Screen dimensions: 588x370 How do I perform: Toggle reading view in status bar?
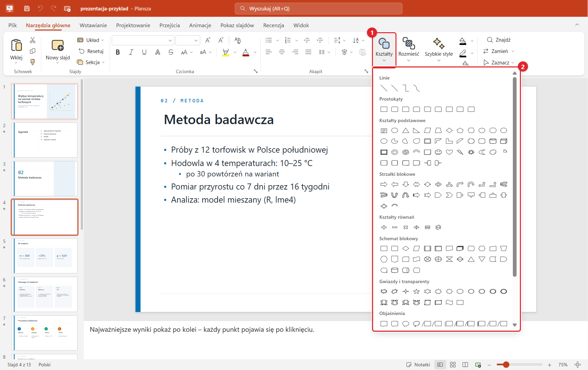click(x=465, y=365)
